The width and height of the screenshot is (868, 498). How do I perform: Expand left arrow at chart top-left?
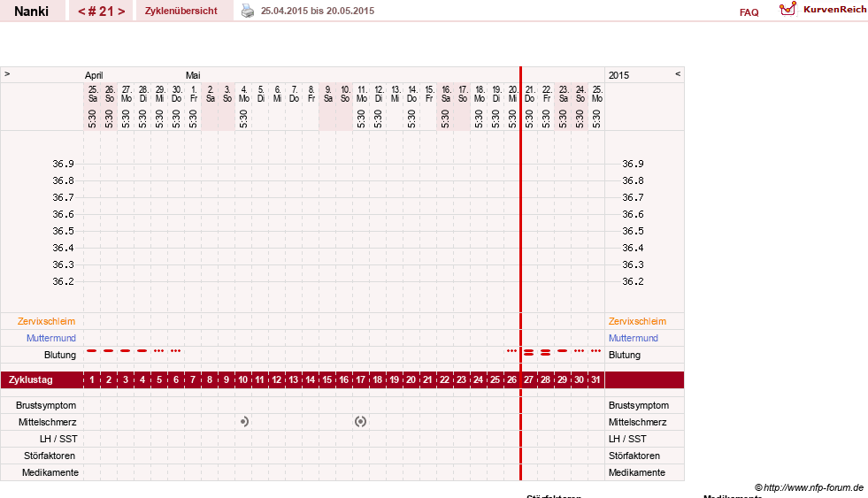coord(7,73)
